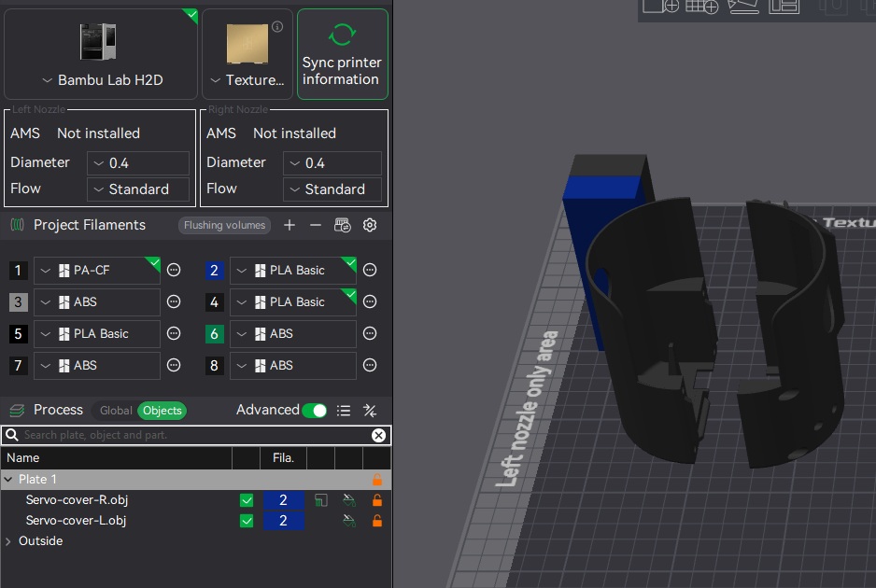Viewport: 876px width, 588px height.
Task: Remove a filament using the minus icon
Action: pos(316,225)
